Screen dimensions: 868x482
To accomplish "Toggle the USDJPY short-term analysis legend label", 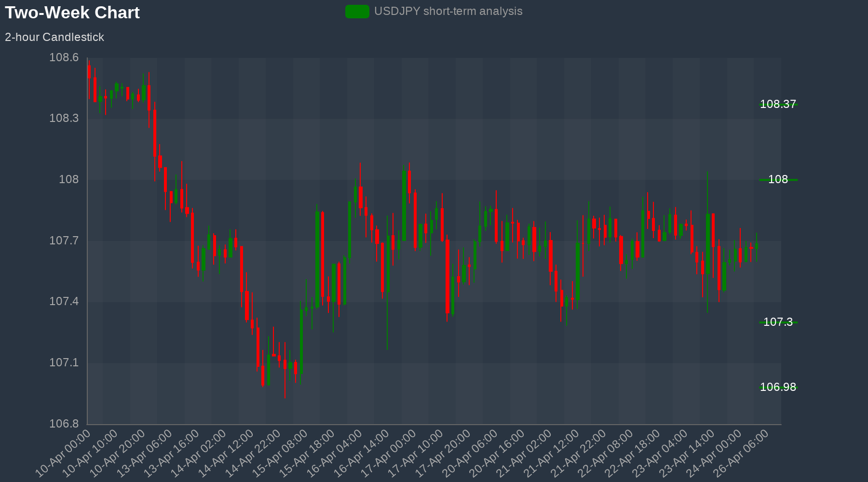I will tap(448, 12).
